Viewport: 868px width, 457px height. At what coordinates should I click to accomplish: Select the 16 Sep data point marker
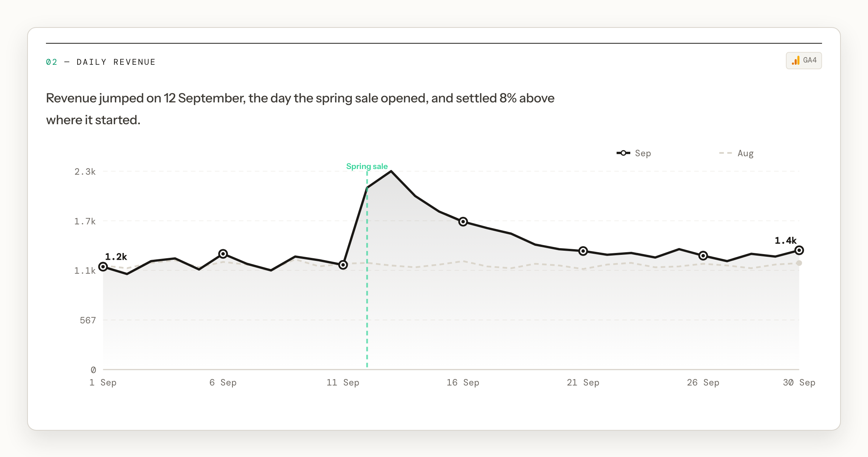click(x=463, y=221)
